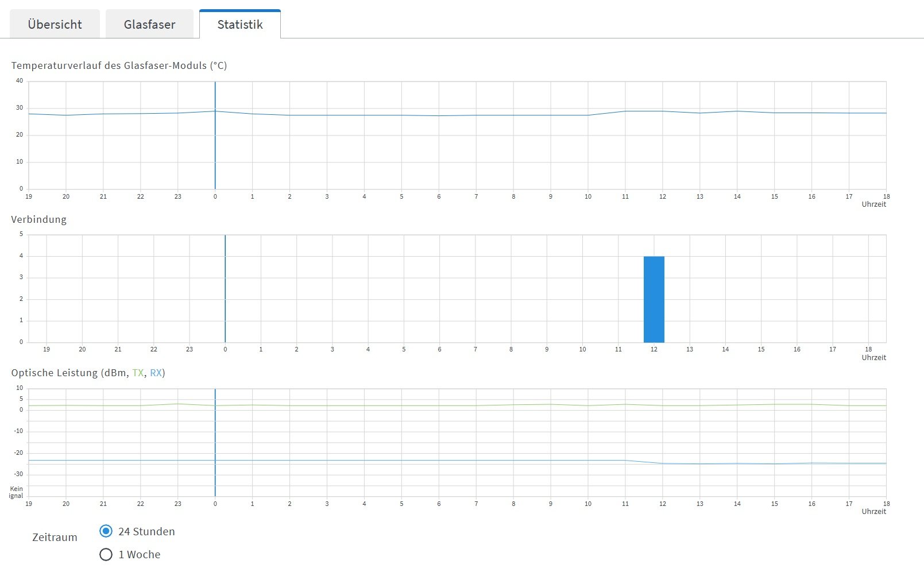Click the Zeitraum label

click(x=55, y=538)
